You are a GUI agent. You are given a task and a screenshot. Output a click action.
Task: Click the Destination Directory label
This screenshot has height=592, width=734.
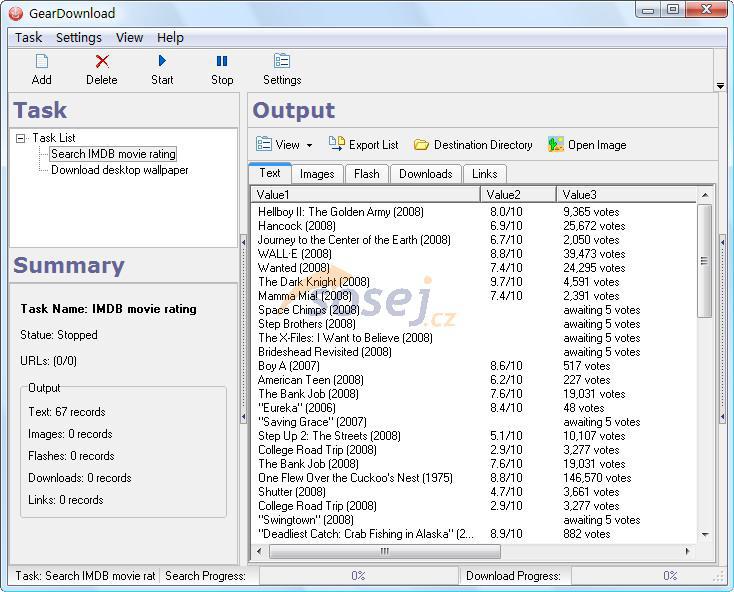click(483, 145)
